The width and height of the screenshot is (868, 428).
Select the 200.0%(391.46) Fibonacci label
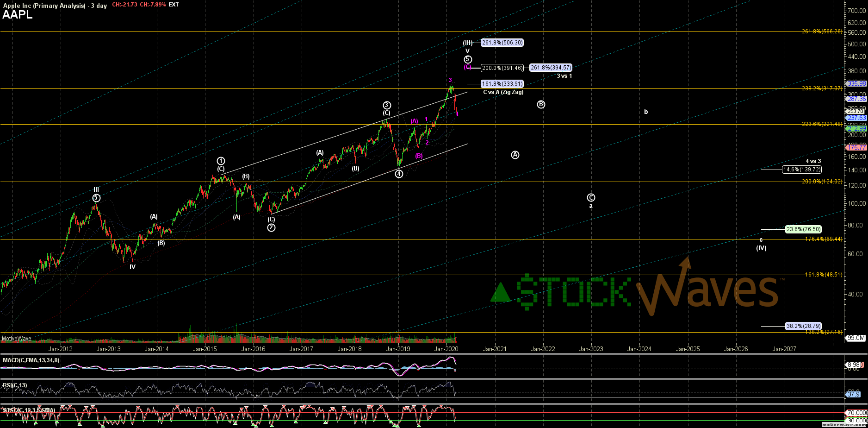pyautogui.click(x=502, y=68)
